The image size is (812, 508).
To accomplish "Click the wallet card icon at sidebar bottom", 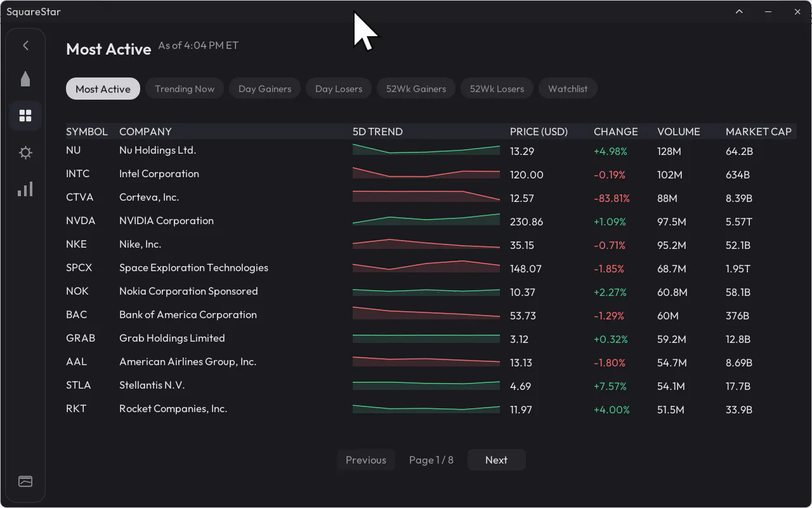I will click(25, 481).
